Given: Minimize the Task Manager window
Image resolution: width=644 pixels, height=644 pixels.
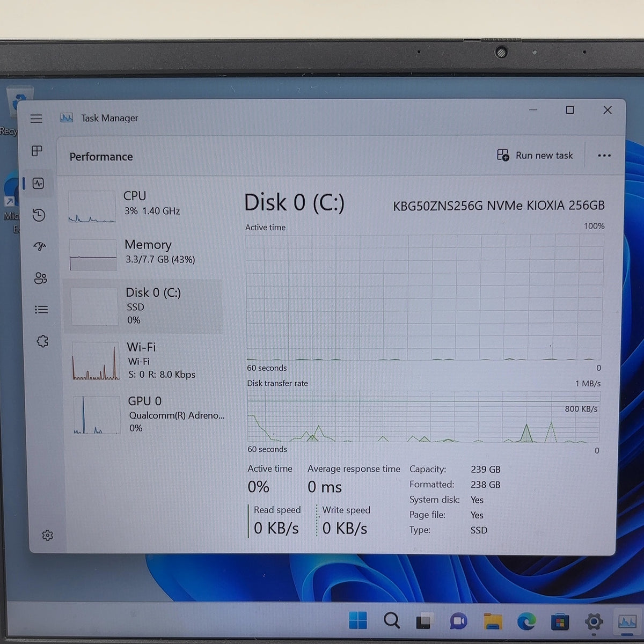Looking at the screenshot, I should click(533, 110).
